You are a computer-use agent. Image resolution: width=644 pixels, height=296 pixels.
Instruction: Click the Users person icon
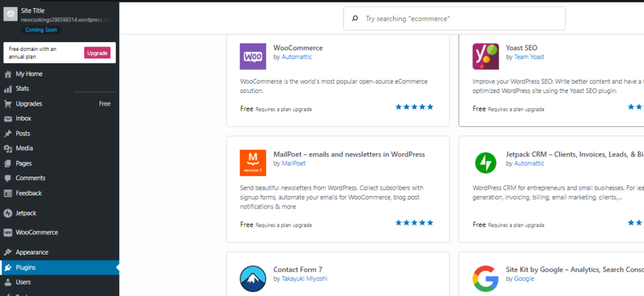(8, 282)
